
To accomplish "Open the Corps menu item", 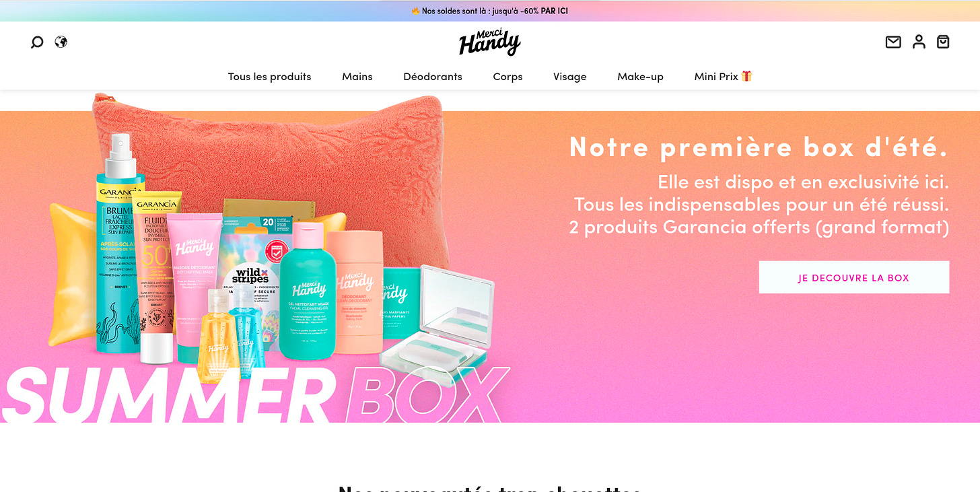I will click(508, 77).
